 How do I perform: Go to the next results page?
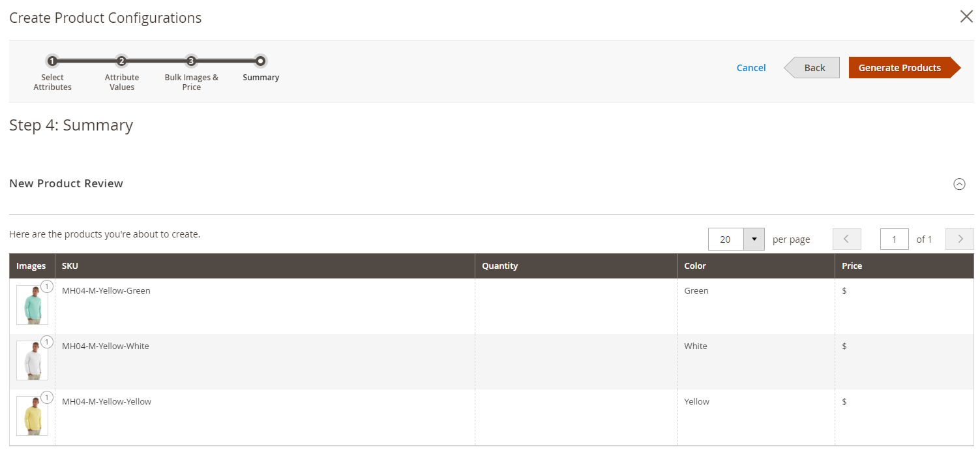click(960, 239)
